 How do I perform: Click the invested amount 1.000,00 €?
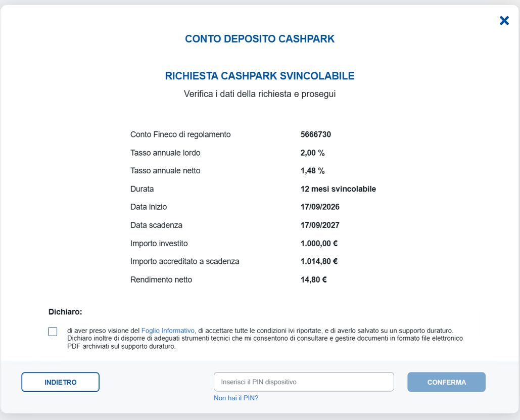[319, 243]
